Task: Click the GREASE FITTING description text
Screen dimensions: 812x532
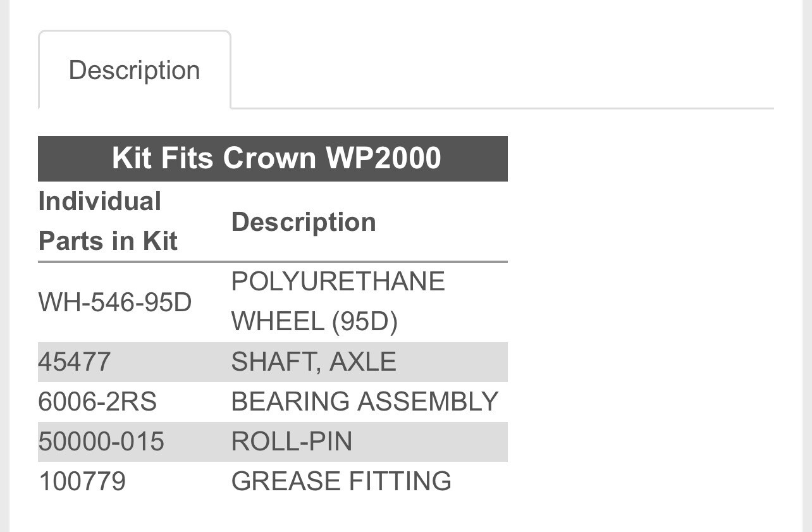Action: pyautogui.click(x=340, y=481)
